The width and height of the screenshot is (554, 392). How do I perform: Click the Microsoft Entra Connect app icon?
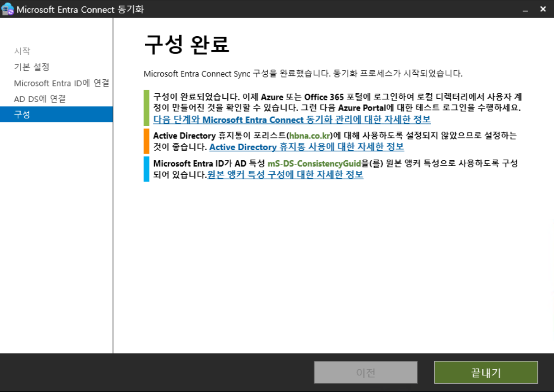click(x=8, y=9)
